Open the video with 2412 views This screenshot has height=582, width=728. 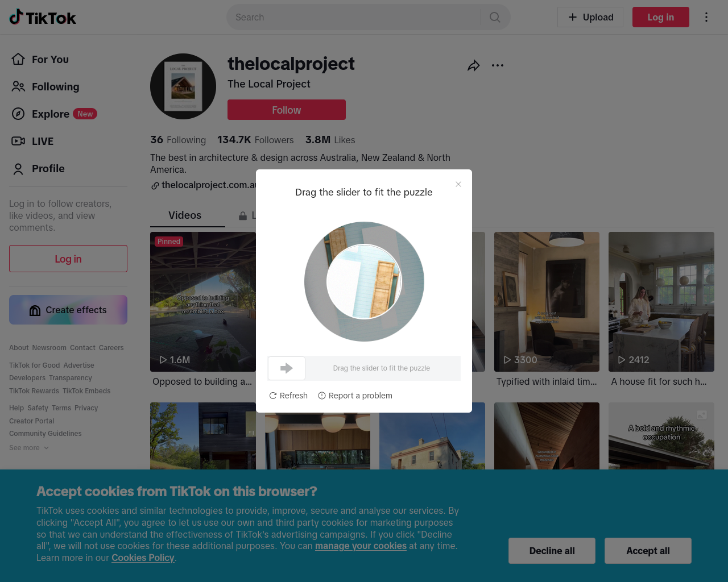coord(661,302)
